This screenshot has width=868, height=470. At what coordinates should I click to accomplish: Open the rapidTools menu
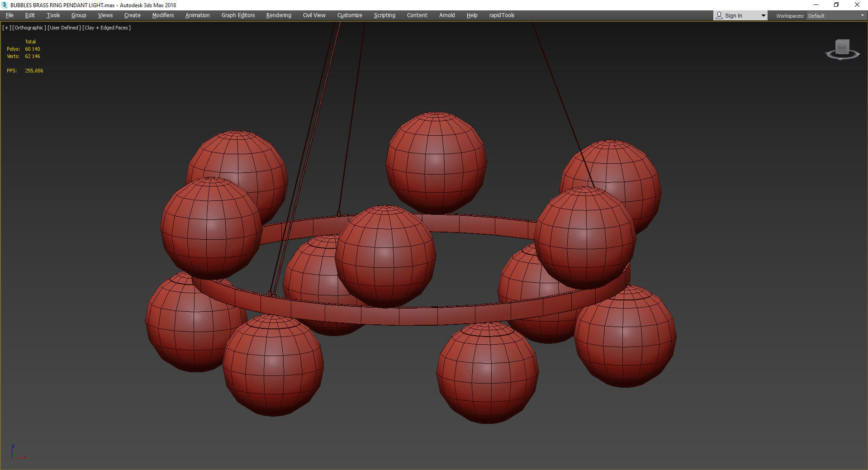click(x=502, y=15)
